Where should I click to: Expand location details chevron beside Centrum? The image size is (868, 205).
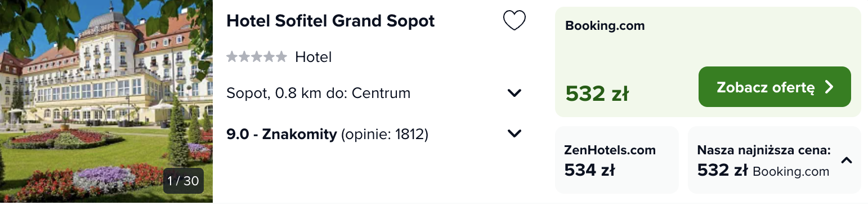[514, 93]
